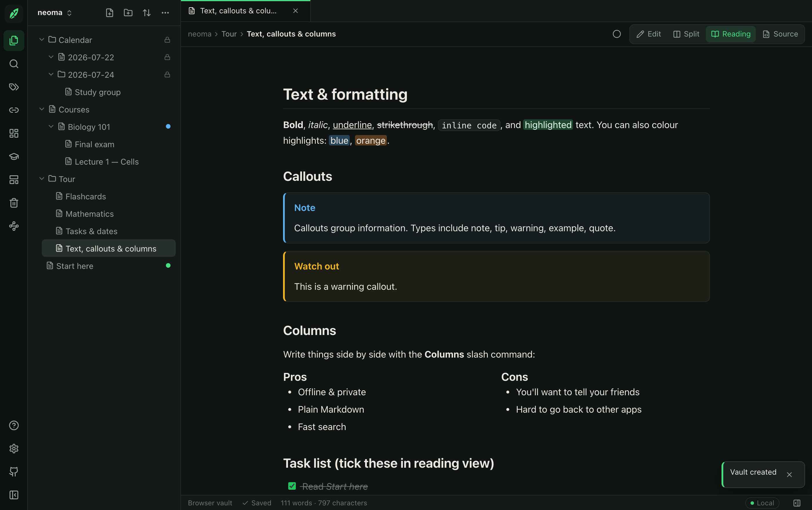Open the Files panel icon in sidebar
812x510 pixels.
tap(14, 40)
